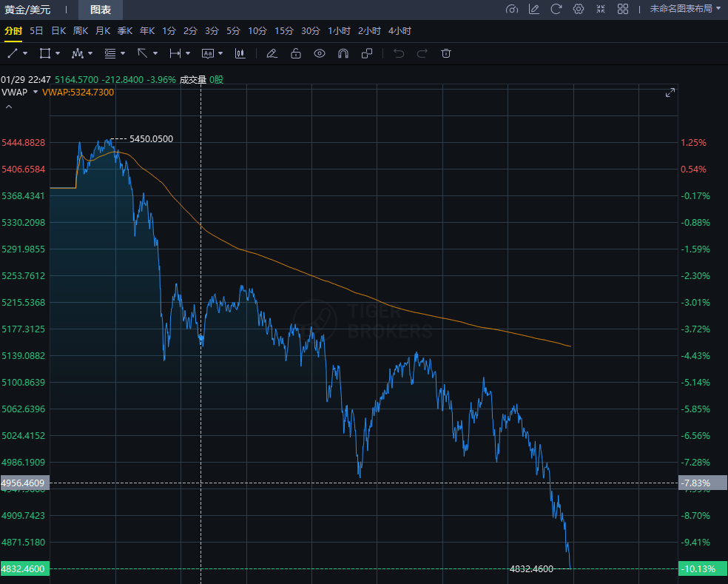Select the trend line drawing tool

13,53
